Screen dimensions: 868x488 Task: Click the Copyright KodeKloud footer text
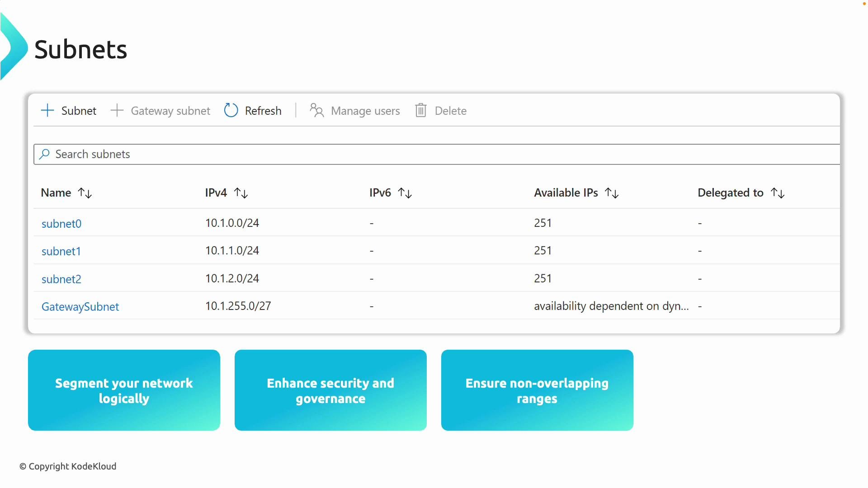coord(68,466)
